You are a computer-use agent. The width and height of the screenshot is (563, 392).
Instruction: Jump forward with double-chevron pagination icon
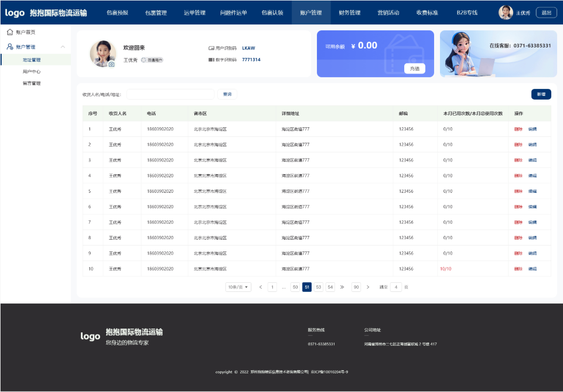[x=342, y=287]
